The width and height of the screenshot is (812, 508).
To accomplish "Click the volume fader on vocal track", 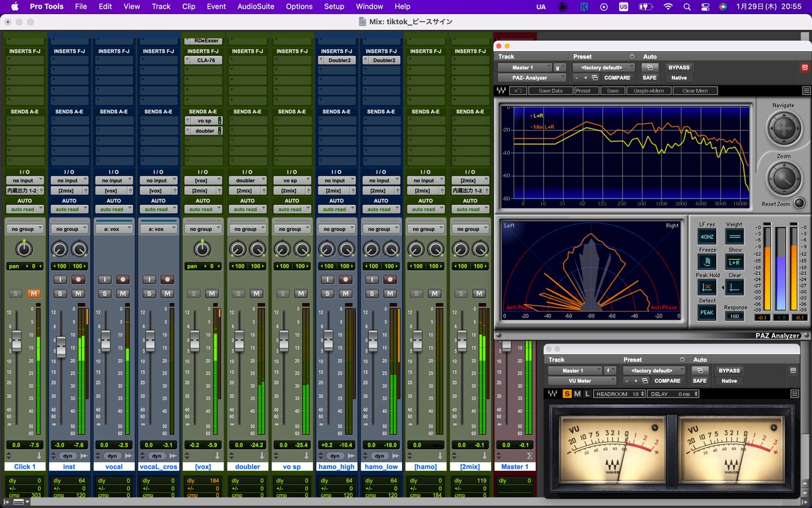I will [x=105, y=341].
